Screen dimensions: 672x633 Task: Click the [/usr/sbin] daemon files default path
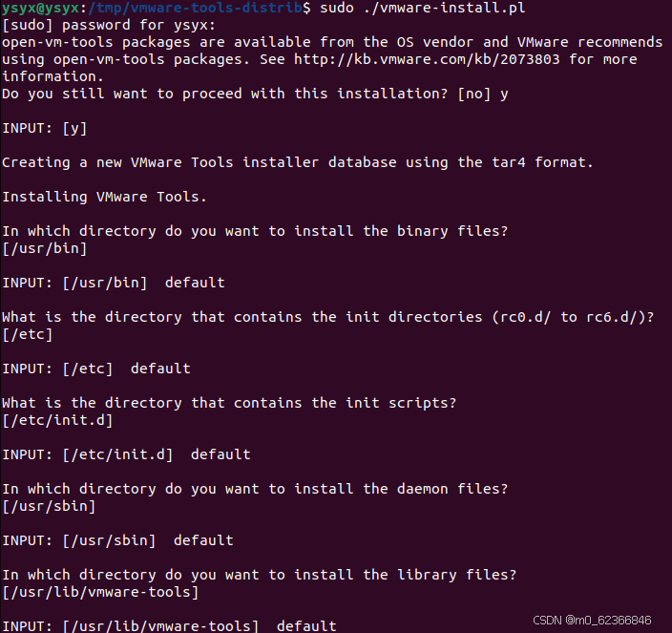pos(49,506)
